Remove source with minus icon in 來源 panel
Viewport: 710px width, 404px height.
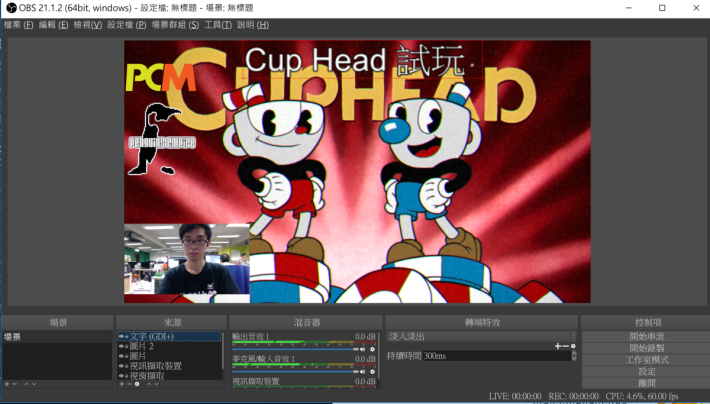click(x=129, y=384)
